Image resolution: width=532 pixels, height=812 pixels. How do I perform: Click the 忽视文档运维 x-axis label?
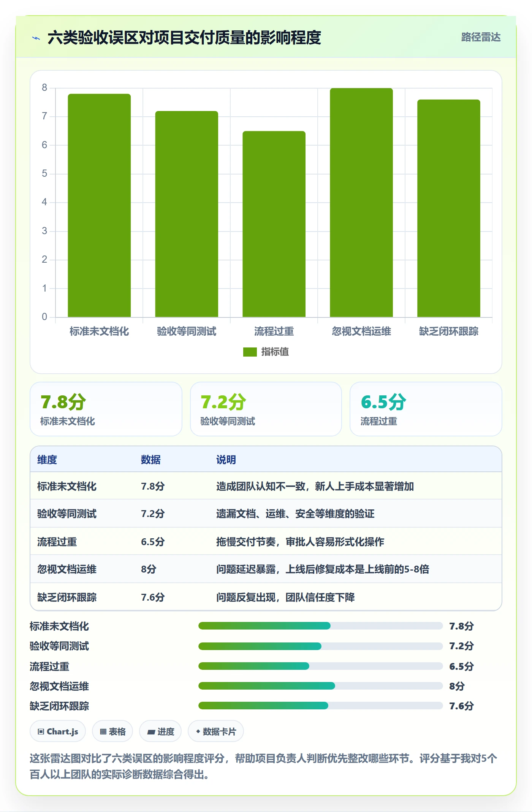click(x=361, y=331)
